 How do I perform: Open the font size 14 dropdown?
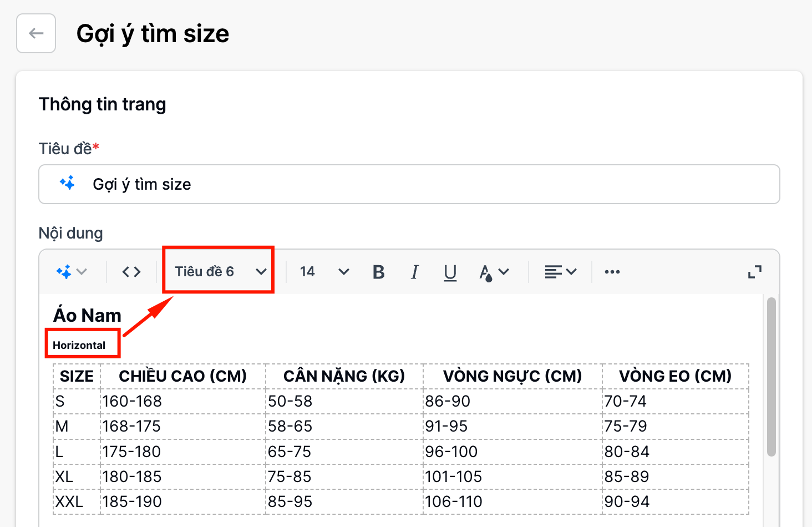[324, 272]
